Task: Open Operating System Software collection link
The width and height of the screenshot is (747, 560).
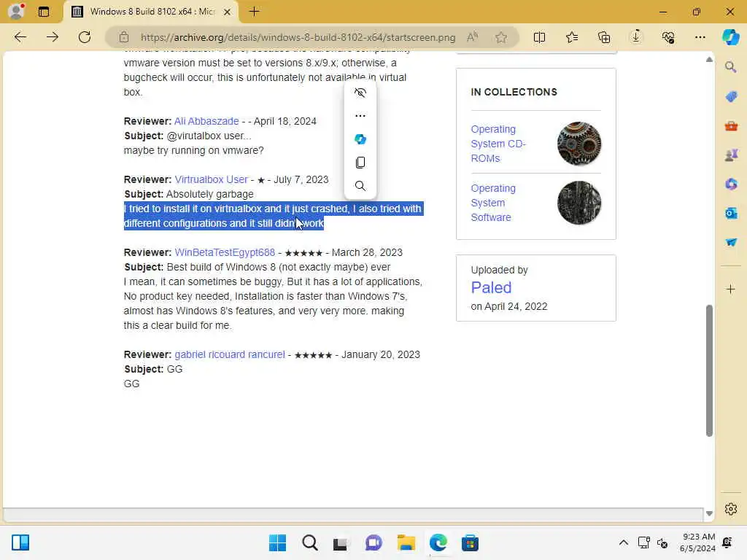Action: pos(493,203)
